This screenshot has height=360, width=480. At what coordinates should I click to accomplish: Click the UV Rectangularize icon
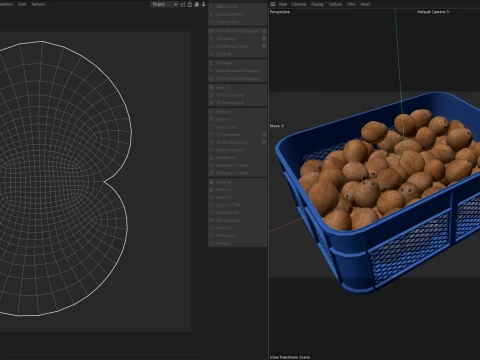(211, 142)
